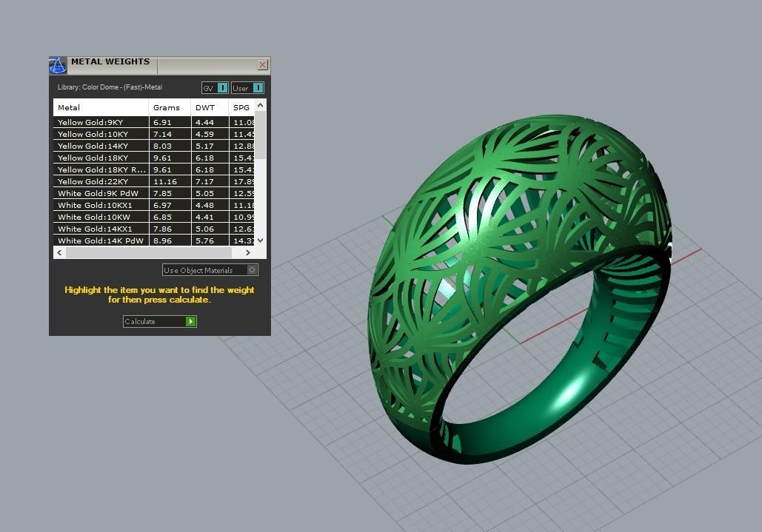Image resolution: width=762 pixels, height=532 pixels.
Task: Click the 11.16 grams value
Action: click(x=165, y=181)
